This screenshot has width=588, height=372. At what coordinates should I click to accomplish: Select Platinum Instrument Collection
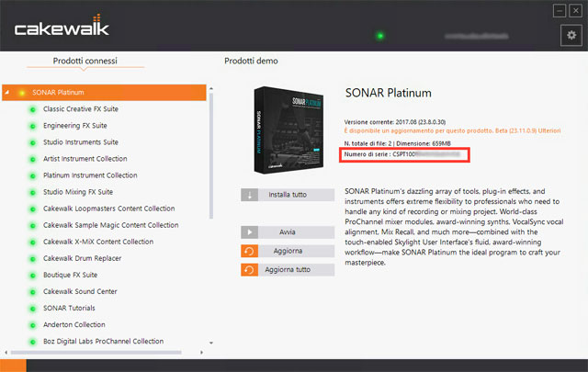90,175
